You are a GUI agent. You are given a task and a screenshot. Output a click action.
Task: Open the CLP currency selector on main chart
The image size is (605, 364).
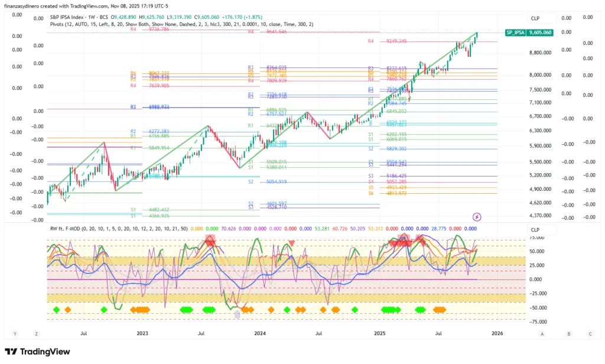(x=535, y=18)
